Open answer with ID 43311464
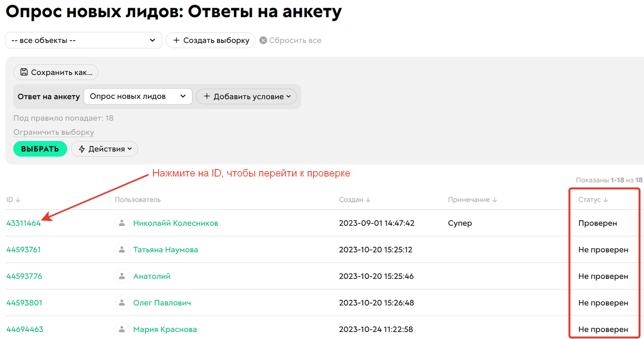644x339 pixels. (24, 223)
